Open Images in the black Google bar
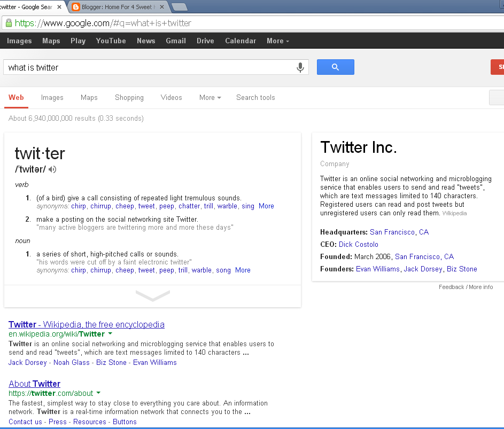This screenshot has height=429, width=504. (19, 41)
